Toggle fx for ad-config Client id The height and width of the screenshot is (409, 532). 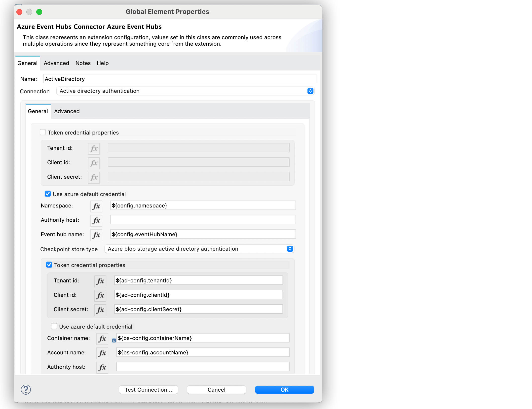tap(100, 296)
